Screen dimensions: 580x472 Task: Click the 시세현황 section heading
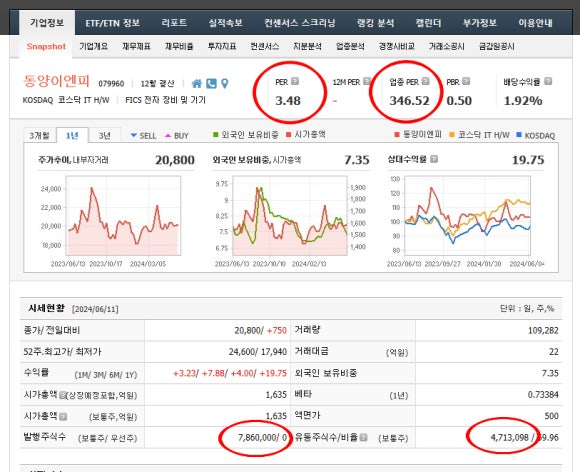click(47, 308)
